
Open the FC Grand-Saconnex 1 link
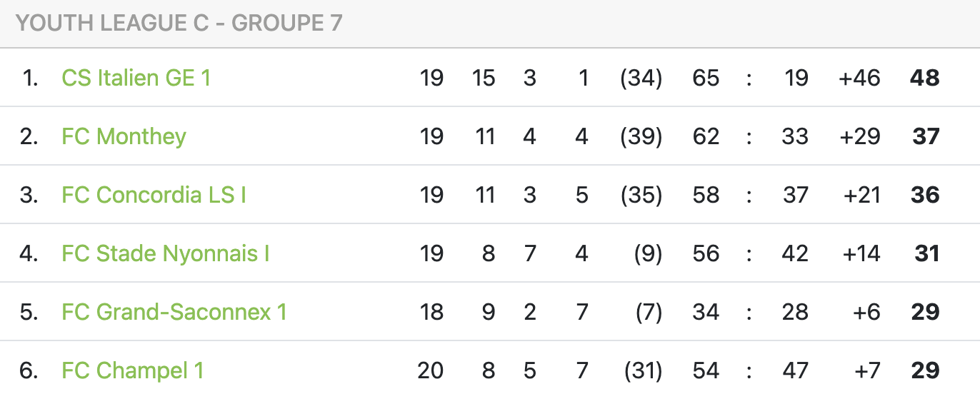pyautogui.click(x=174, y=312)
